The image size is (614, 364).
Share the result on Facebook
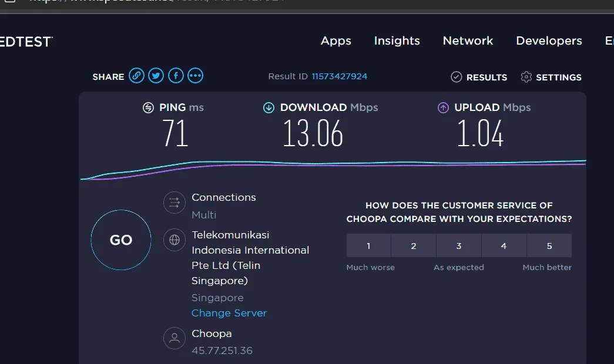click(176, 76)
